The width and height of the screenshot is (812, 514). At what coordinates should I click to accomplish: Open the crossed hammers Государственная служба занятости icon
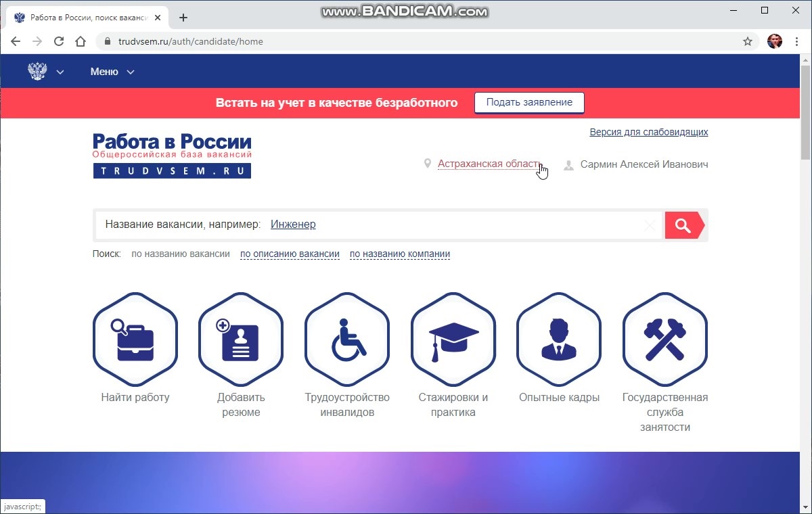665,339
